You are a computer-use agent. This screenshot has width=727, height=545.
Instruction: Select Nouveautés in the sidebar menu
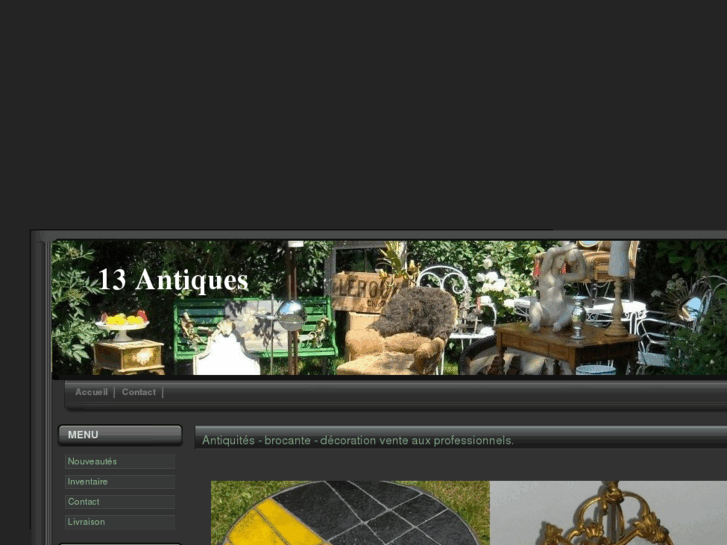click(x=120, y=462)
